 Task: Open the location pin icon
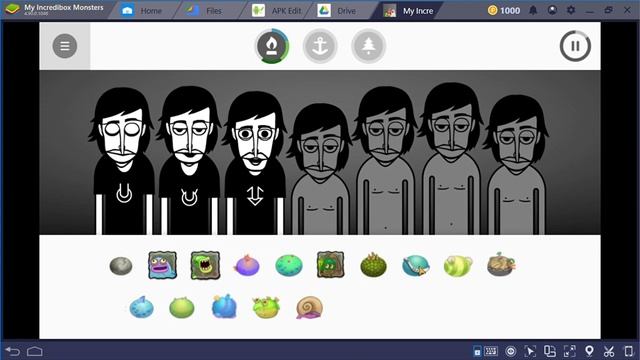[x=589, y=351]
